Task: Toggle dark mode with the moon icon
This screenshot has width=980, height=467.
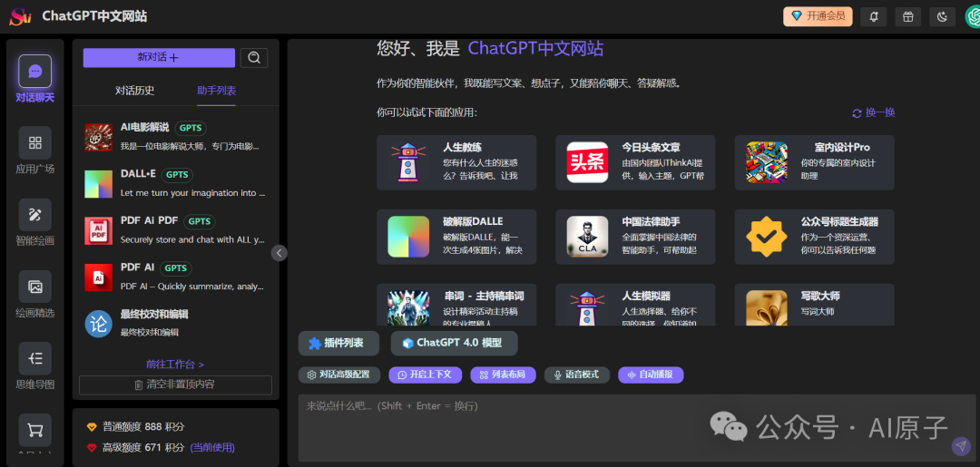Action: [942, 17]
